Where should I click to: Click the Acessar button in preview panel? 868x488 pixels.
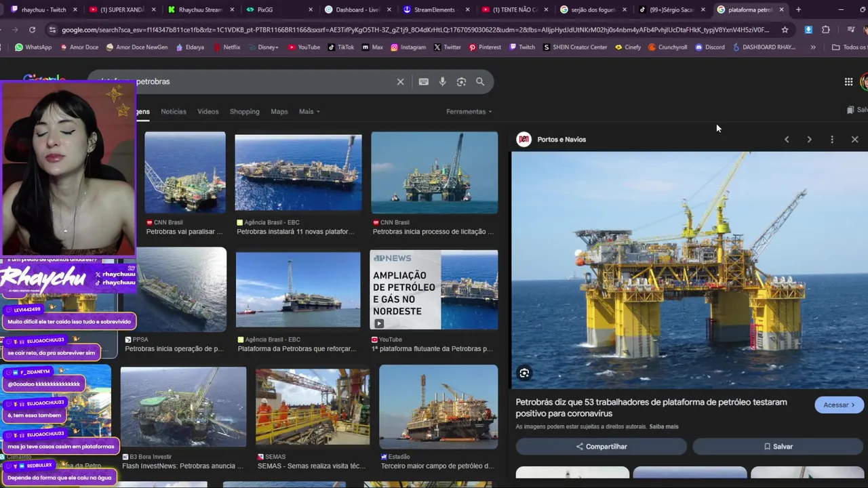[839, 405]
